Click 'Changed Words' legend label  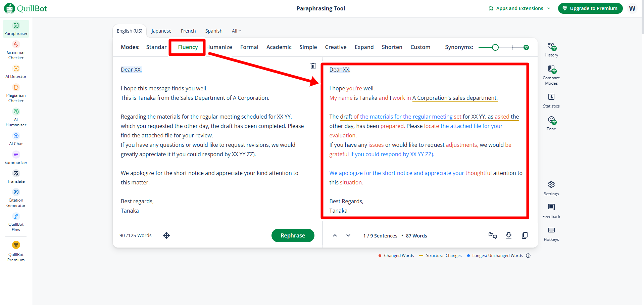pos(399,256)
